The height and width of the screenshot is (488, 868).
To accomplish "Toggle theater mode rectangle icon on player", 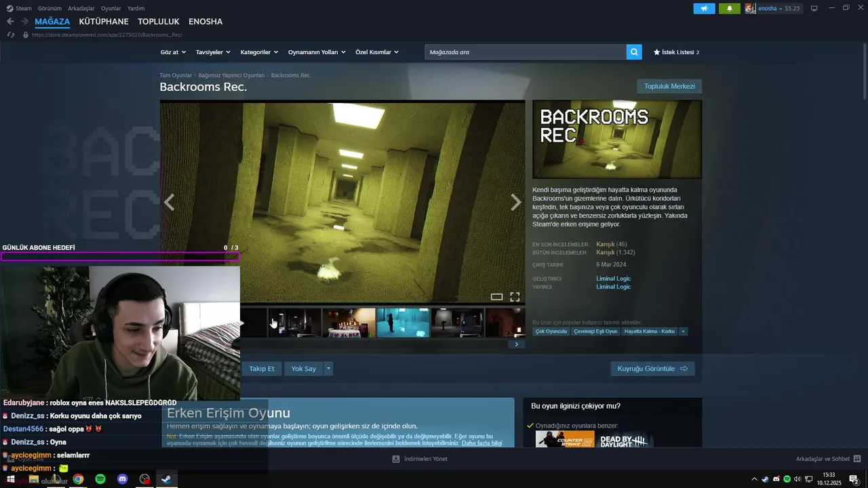I will (x=496, y=297).
